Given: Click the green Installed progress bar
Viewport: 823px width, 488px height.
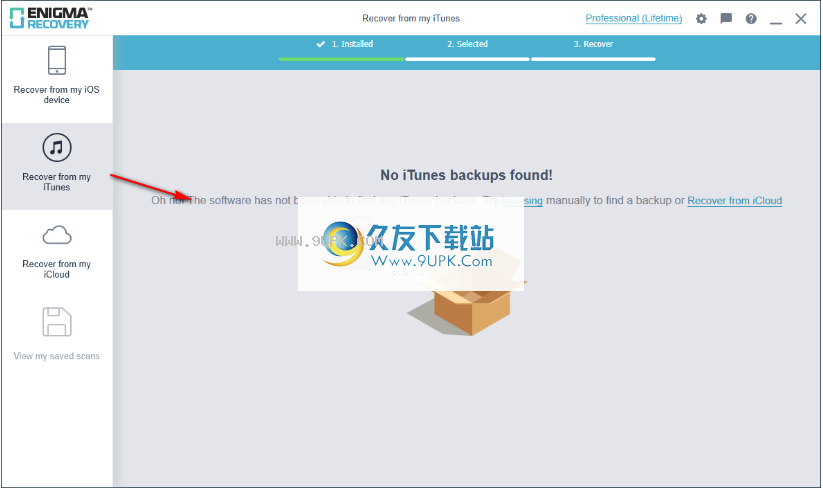Looking at the screenshot, I should pyautogui.click(x=341, y=59).
